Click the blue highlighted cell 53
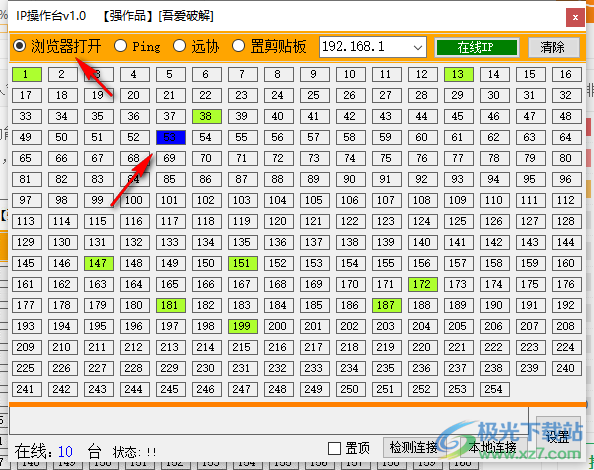Image resolution: width=594 pixels, height=470 pixels. pos(170,137)
